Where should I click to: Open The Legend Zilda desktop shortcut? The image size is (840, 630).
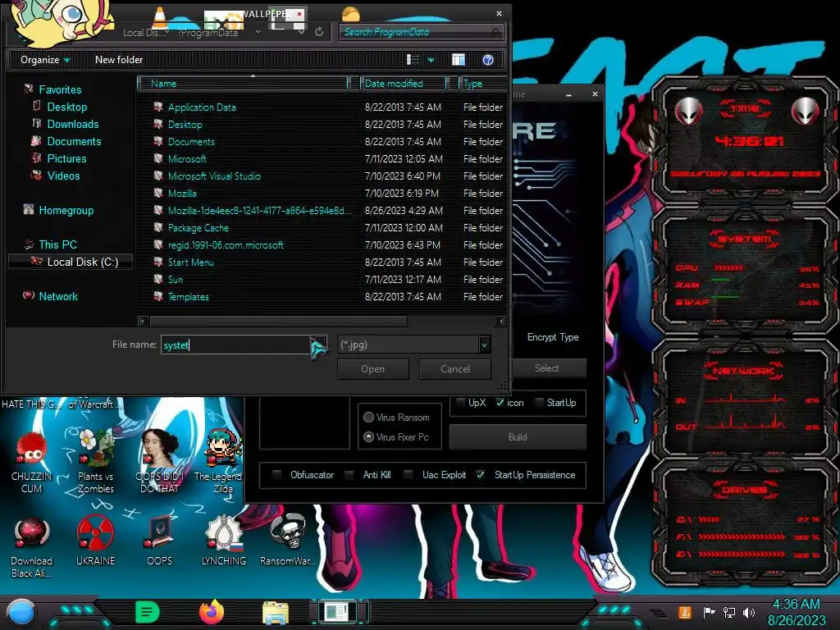[x=220, y=461]
